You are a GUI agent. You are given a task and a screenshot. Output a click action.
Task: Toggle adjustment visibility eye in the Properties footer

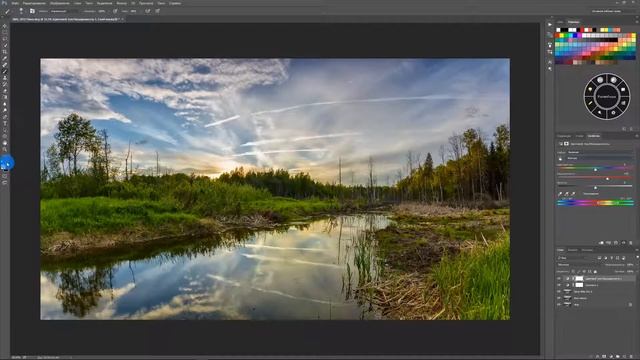click(x=623, y=243)
